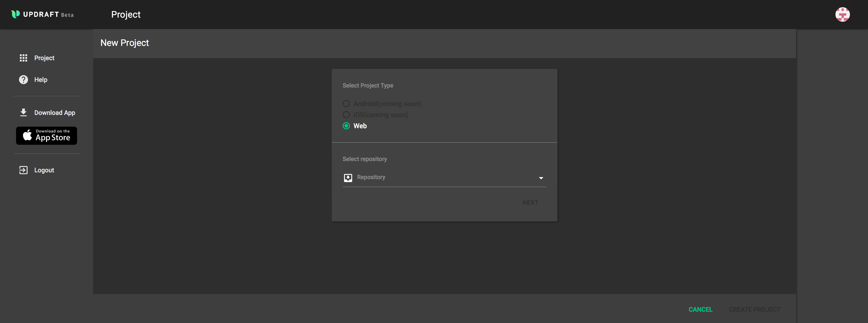Click the CREATE PROJECT button
The height and width of the screenshot is (323, 868).
pyautogui.click(x=755, y=309)
